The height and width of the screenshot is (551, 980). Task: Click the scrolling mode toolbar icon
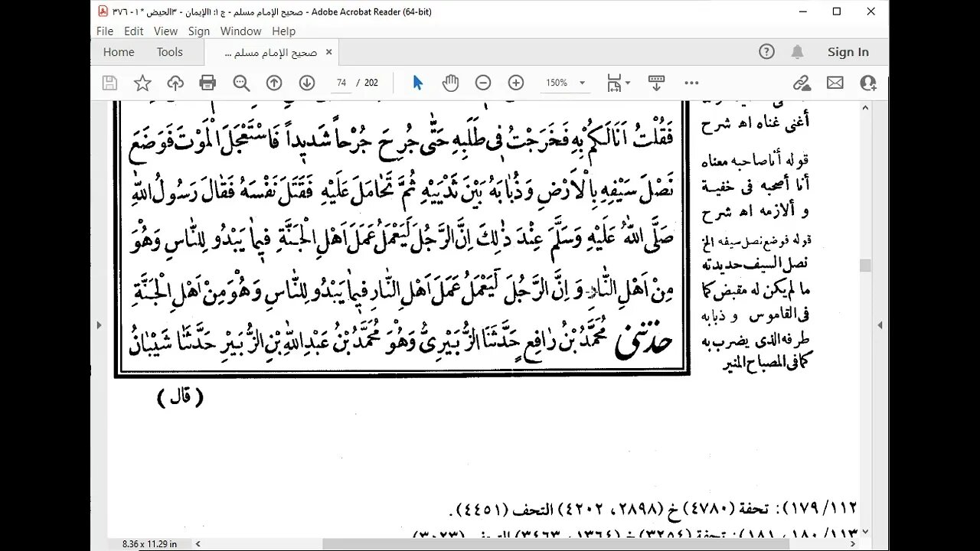pyautogui.click(x=656, y=83)
